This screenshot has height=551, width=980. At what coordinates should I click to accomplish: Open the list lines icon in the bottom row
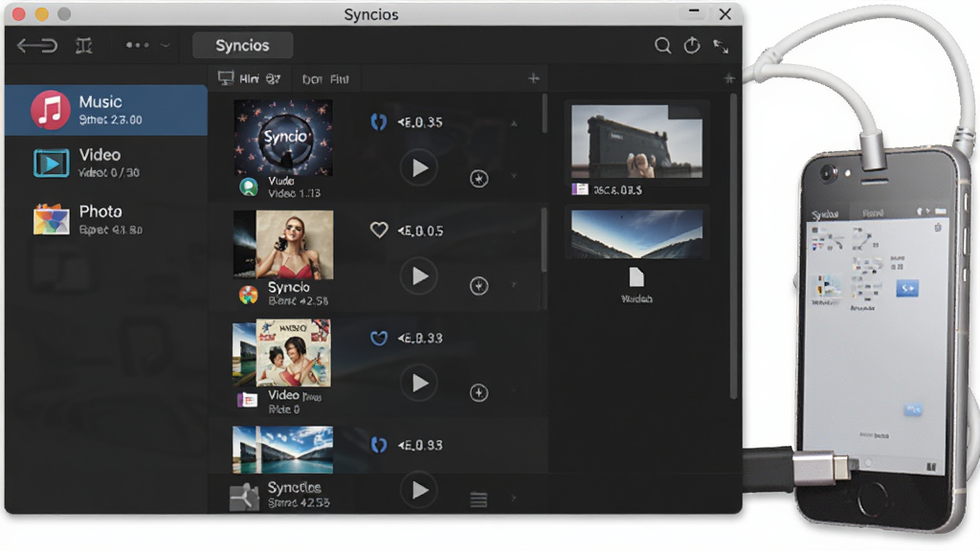[479, 499]
